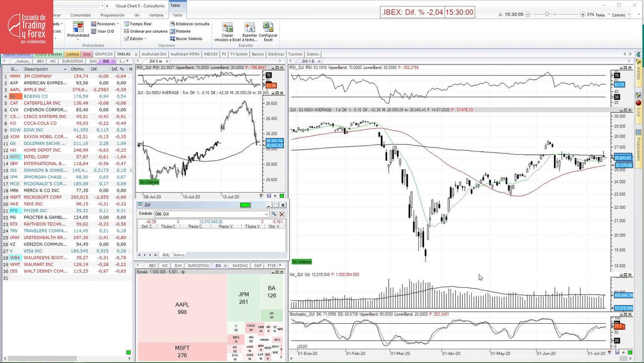Open Configurar Excel settings

tap(268, 31)
